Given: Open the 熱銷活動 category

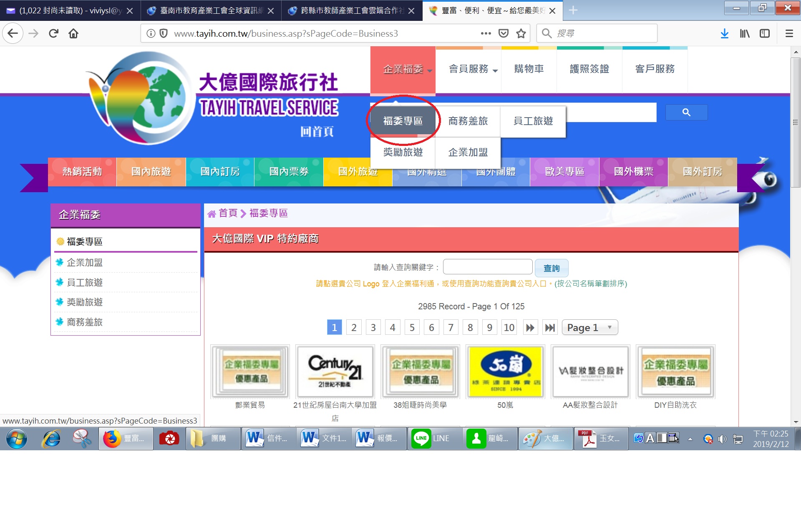Looking at the screenshot, I should click(x=82, y=172).
